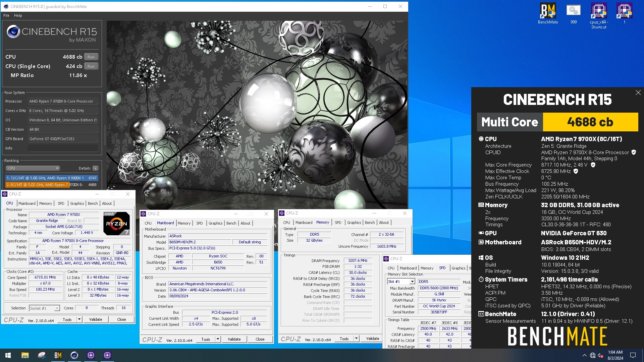644x362 pixels.
Task: Open network settings from system tray
Action: [593, 355]
